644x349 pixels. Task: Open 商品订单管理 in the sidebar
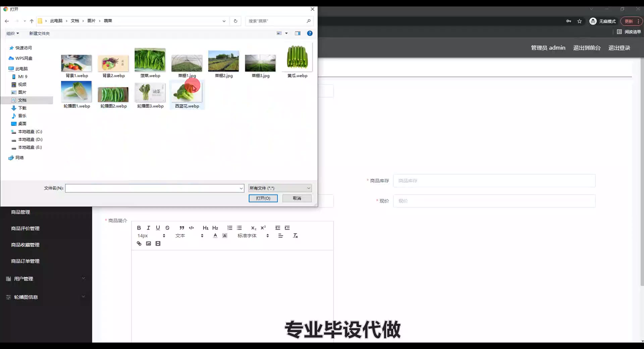tap(25, 261)
